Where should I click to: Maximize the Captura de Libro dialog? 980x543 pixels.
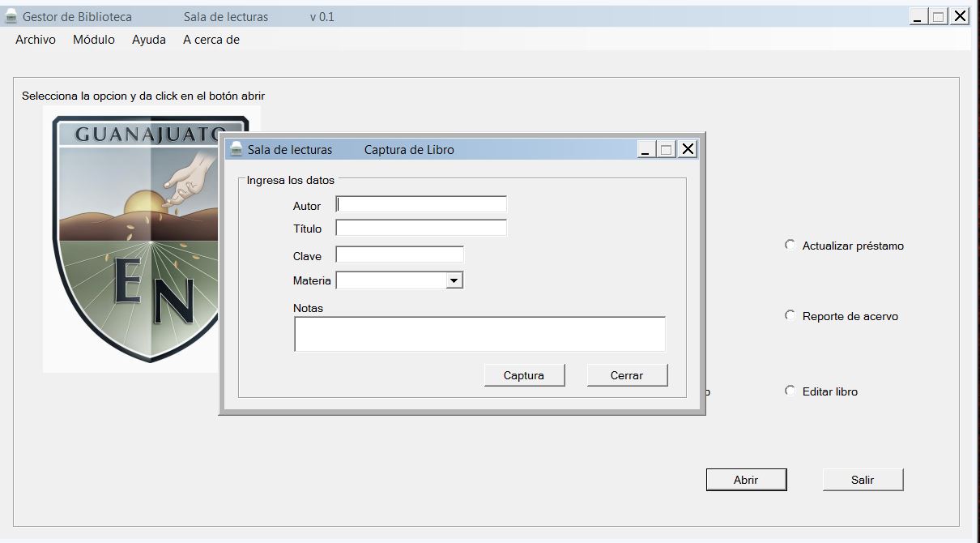[667, 149]
